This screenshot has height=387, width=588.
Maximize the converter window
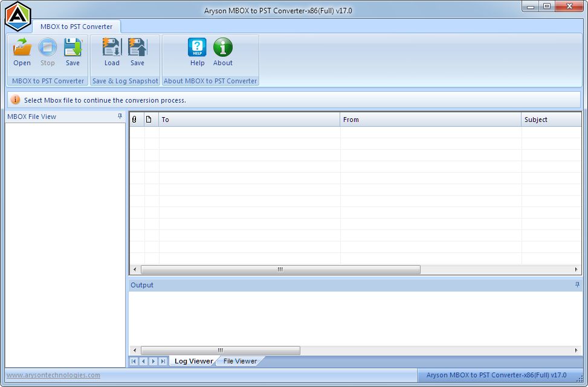point(547,7)
